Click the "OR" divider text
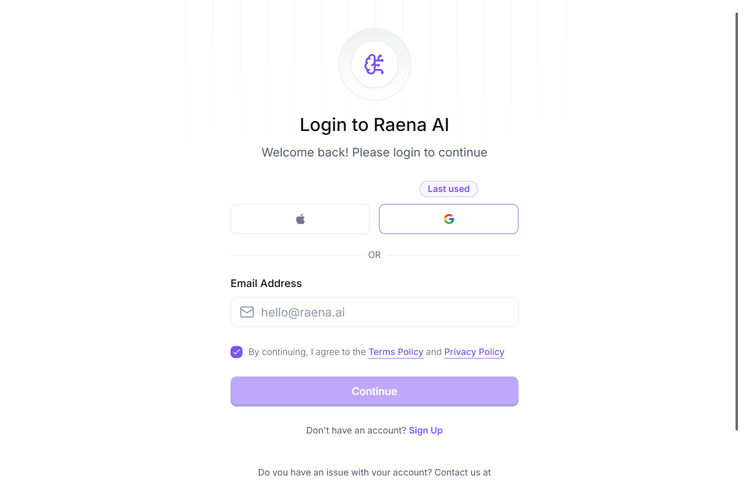 click(374, 255)
